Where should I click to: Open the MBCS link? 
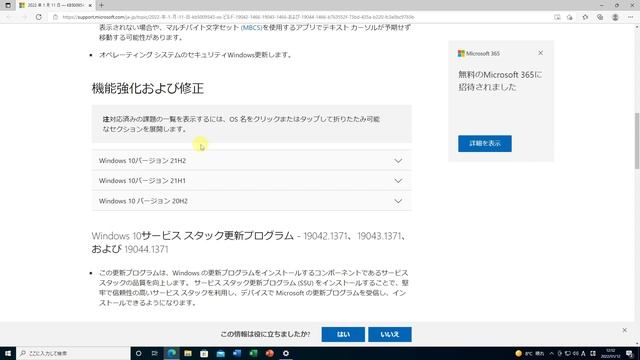(x=251, y=27)
